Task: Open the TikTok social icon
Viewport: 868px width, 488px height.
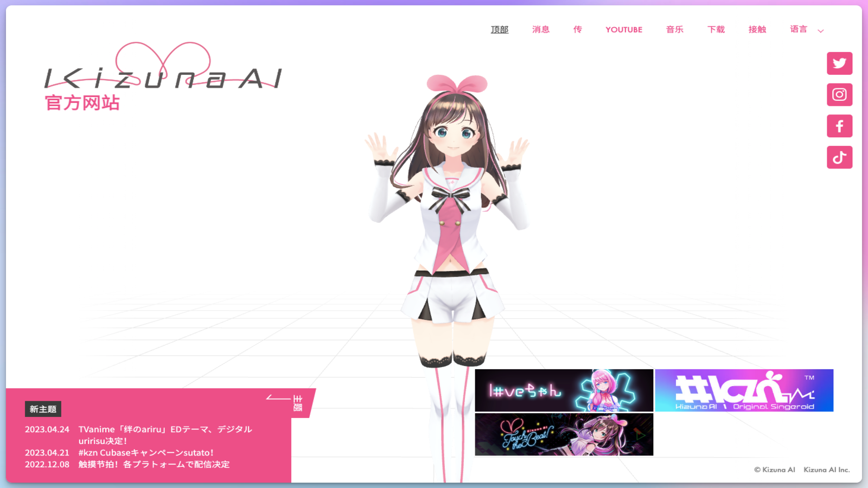Action: pos(839,158)
